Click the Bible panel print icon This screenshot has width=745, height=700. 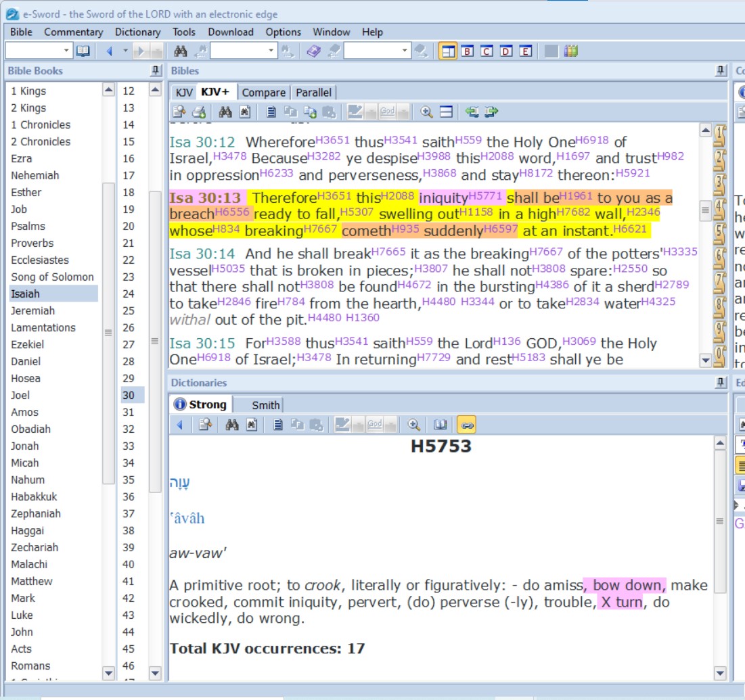199,112
